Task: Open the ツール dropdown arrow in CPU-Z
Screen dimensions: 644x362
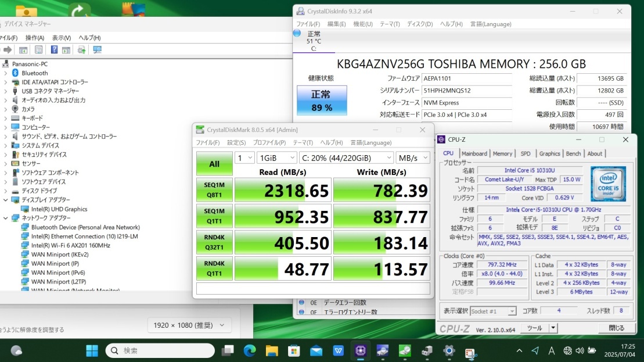Action: pos(553,328)
